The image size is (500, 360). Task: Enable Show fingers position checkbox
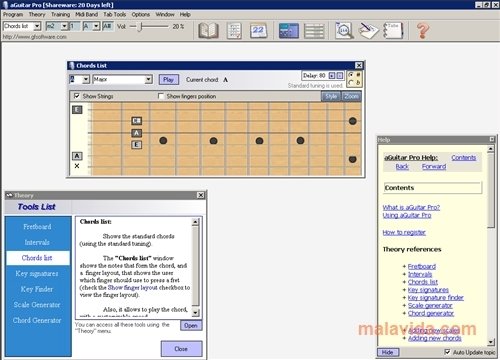pos(161,96)
